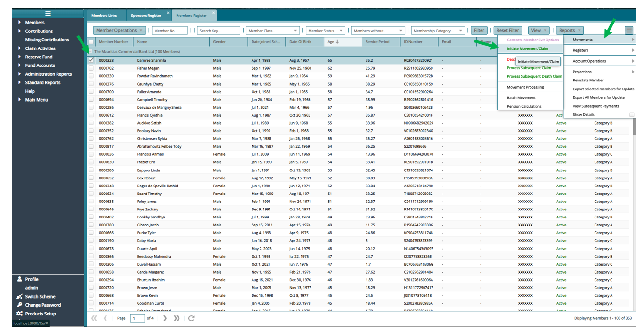The height and width of the screenshot is (331, 644).
Task: Switch to the Members Links tab
Action: coord(104,16)
